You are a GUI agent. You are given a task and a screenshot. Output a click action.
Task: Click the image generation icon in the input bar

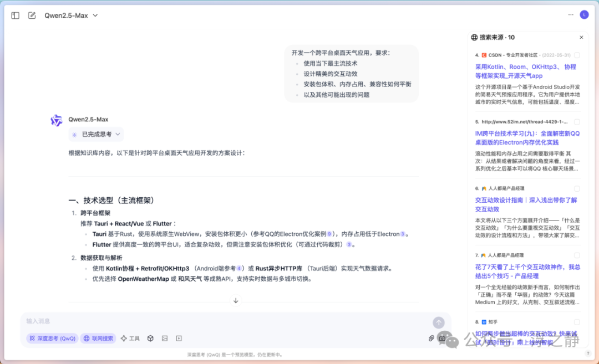(x=165, y=339)
